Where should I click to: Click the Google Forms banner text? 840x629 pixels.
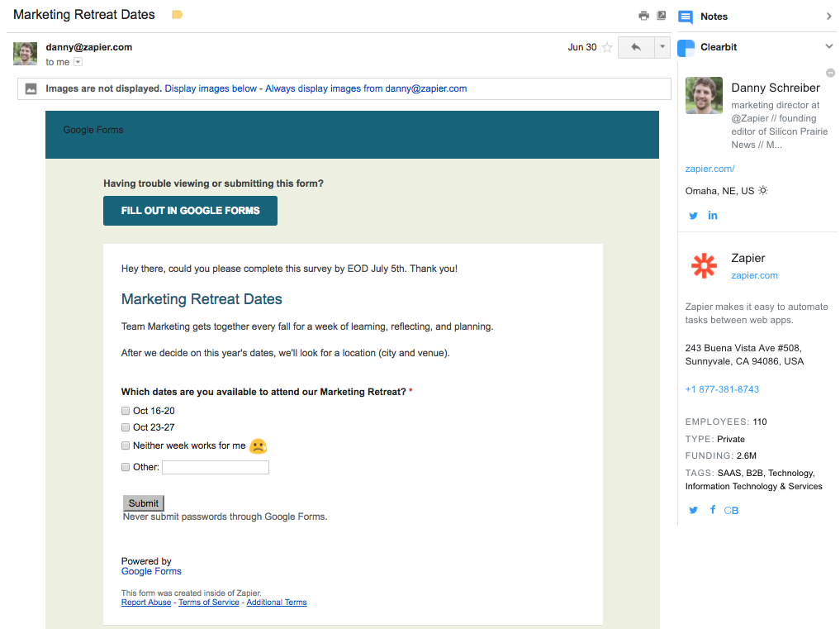93,130
